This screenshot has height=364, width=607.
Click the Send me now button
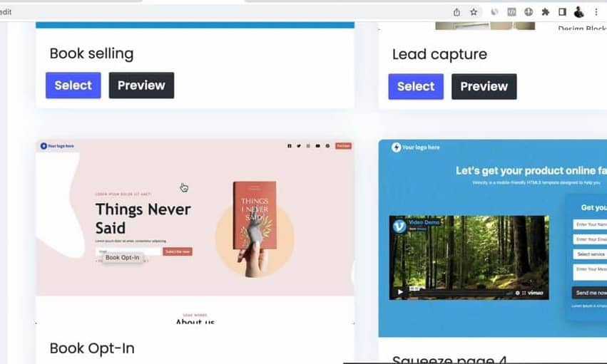click(589, 293)
